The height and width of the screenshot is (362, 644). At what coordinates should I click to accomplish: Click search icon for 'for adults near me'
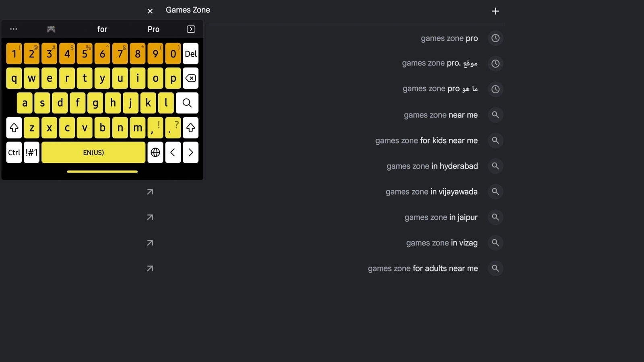[x=495, y=268]
